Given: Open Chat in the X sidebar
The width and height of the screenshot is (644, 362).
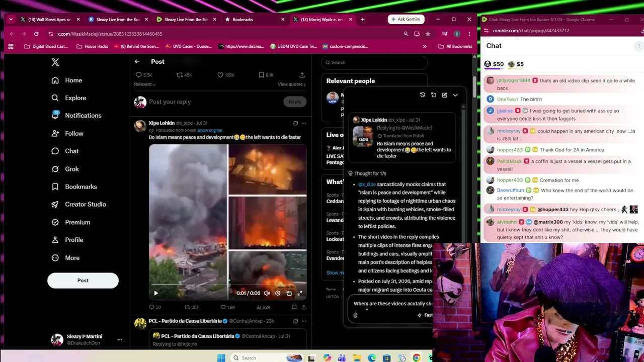Looking at the screenshot, I should tap(65, 151).
